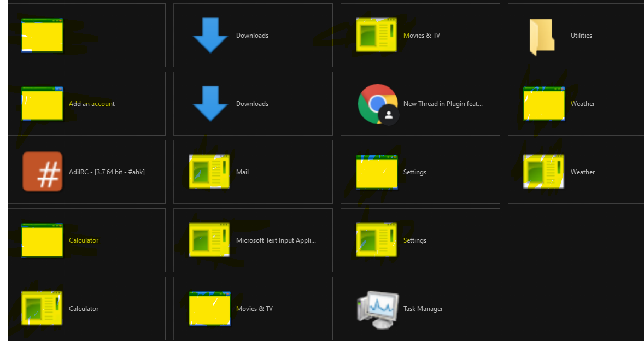Click the blue arrow of the lower Downloads tile

tap(210, 104)
